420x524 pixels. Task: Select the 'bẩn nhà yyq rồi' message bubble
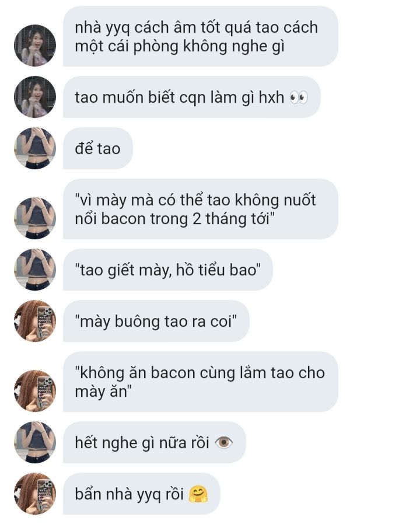tap(142, 494)
